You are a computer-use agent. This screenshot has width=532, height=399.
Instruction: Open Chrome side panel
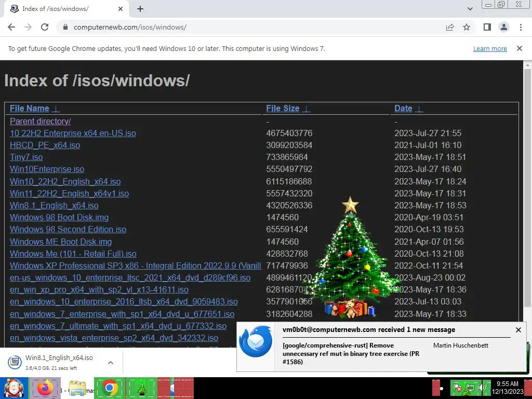click(x=487, y=27)
